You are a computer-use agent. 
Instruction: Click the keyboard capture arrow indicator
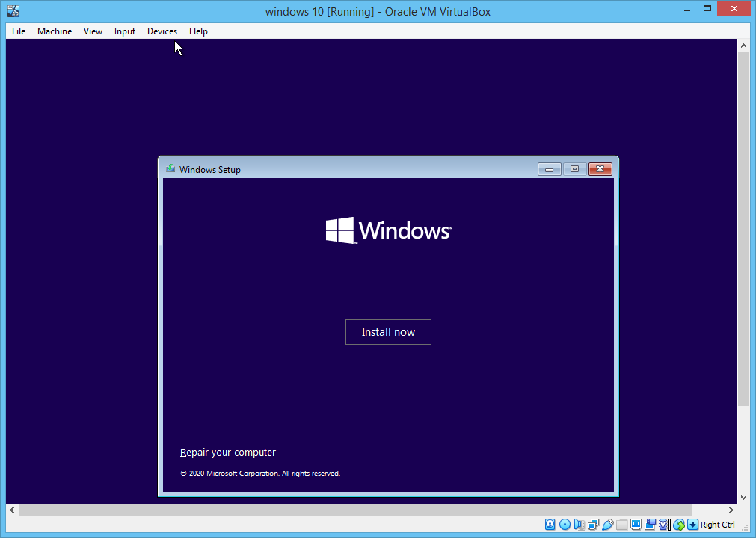pos(693,524)
